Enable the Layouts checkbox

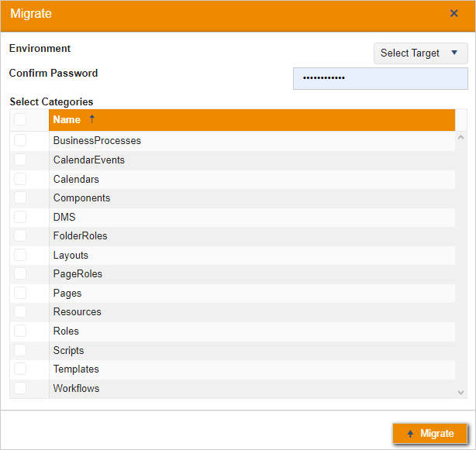pyautogui.click(x=20, y=255)
